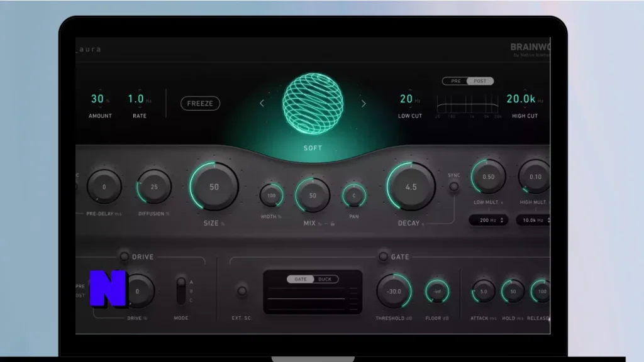Click the THRESHOLD knob at -30.0

pyautogui.click(x=394, y=292)
